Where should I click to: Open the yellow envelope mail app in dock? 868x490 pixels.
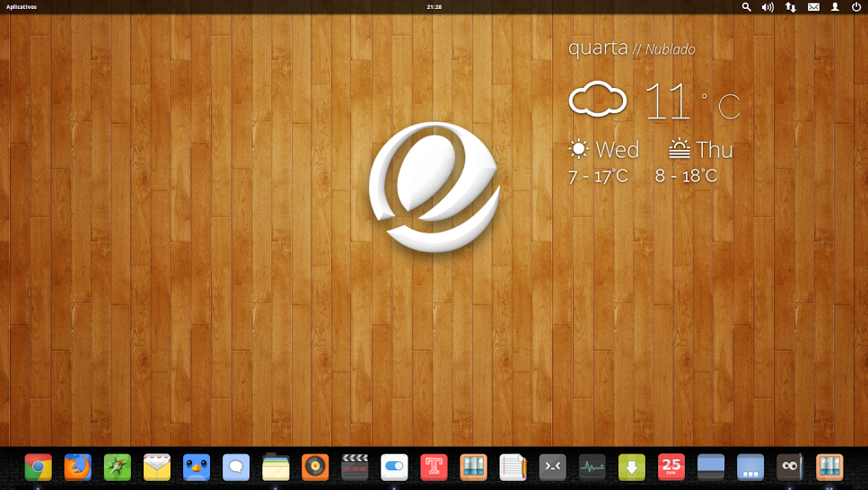click(157, 467)
